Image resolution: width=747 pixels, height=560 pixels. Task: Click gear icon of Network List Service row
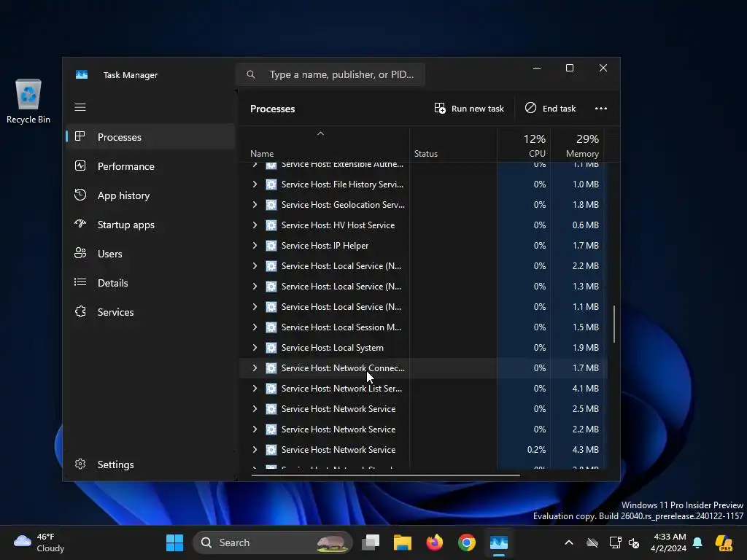click(x=271, y=389)
